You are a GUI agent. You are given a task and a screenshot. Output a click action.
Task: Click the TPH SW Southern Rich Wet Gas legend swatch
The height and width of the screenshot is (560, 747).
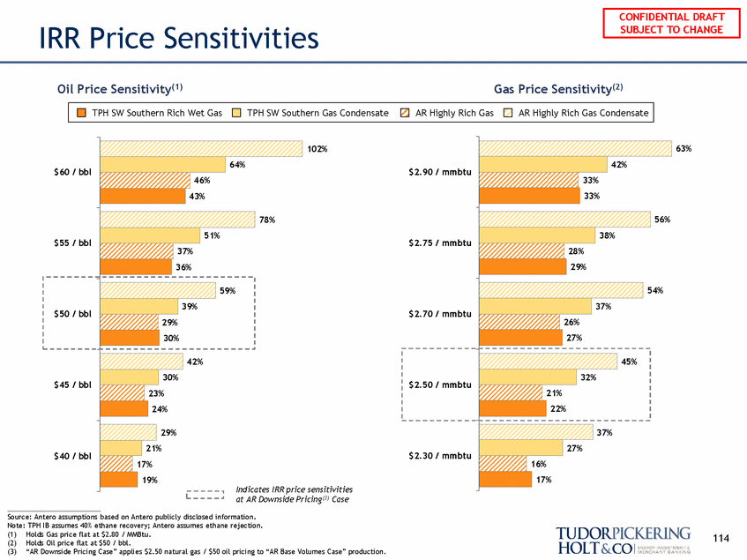(81, 113)
